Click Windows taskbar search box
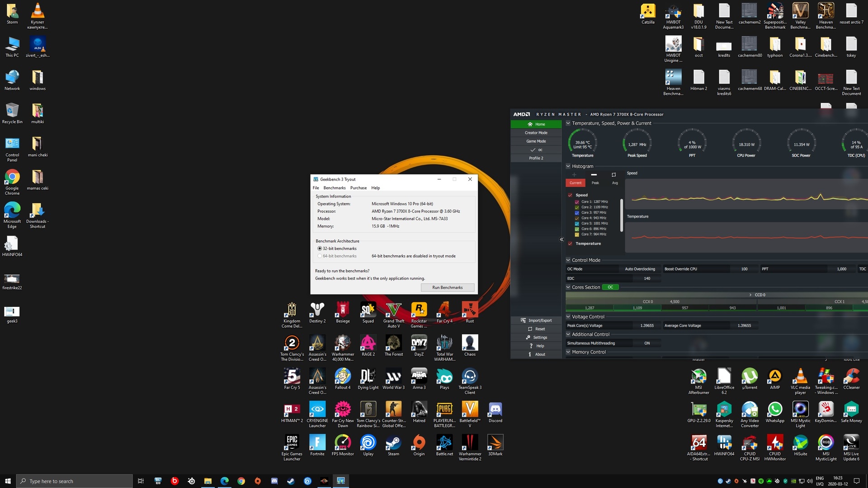The width and height of the screenshot is (868, 488). coord(75,481)
